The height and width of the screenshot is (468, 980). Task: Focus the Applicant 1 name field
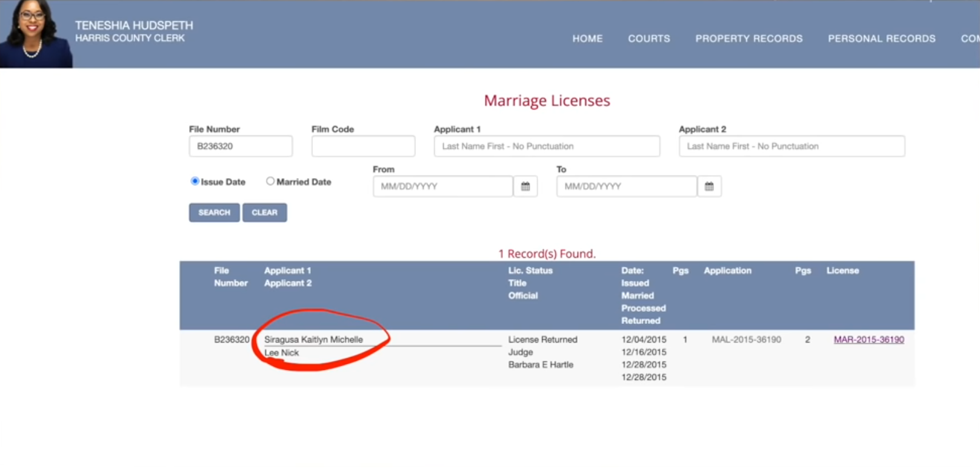tap(547, 146)
